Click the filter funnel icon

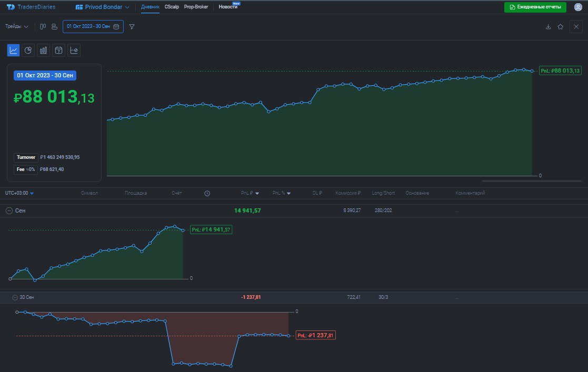[132, 27]
